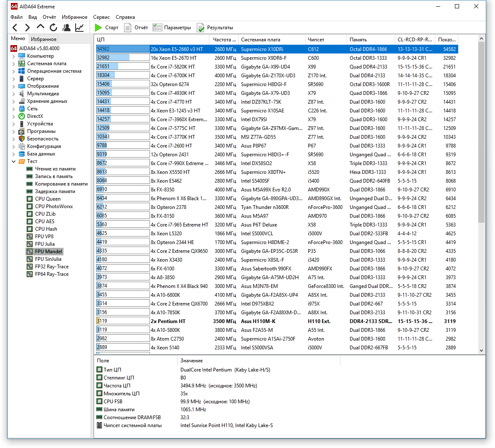Viewport: 495px width, 448px height.
Task: Expand the Сеть tree node
Action: (13, 109)
